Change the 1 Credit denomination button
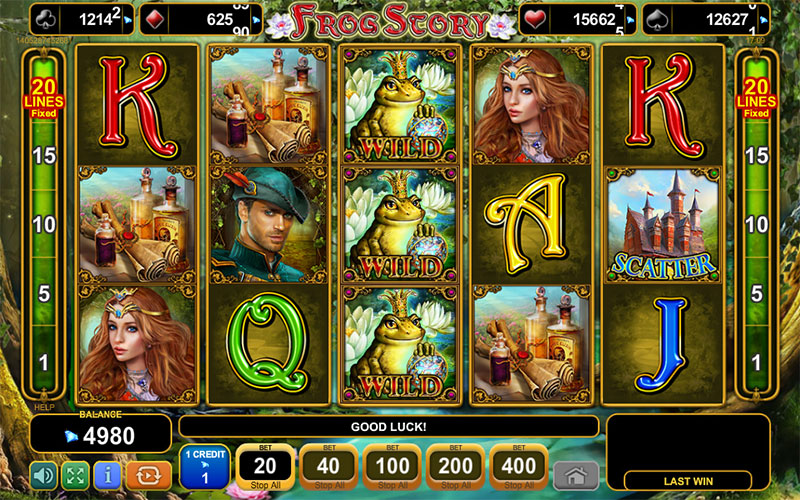 click(205, 467)
